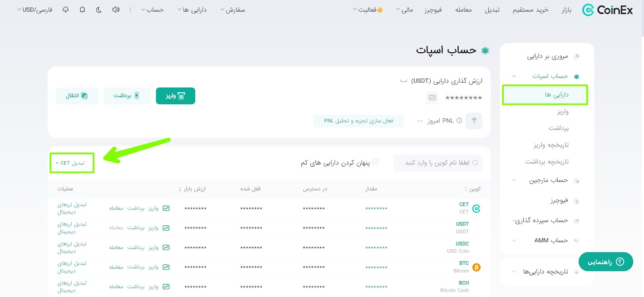
Task: Click the up arrow icon beside PNL
Action: click(474, 121)
